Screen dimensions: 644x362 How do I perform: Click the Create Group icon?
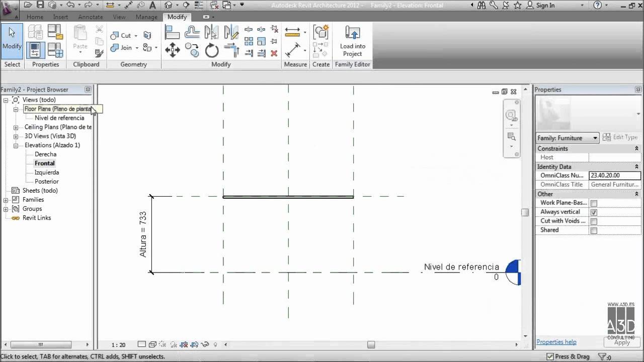pos(320,33)
